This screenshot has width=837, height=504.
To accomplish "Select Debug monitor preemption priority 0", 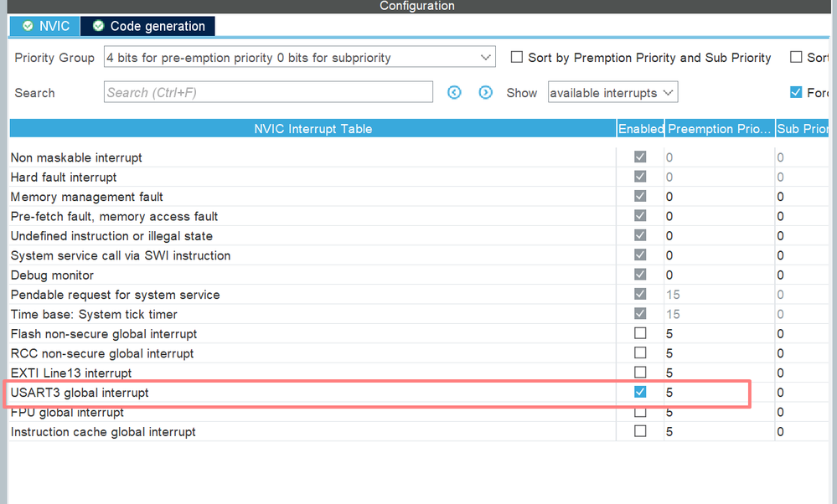I will [669, 275].
